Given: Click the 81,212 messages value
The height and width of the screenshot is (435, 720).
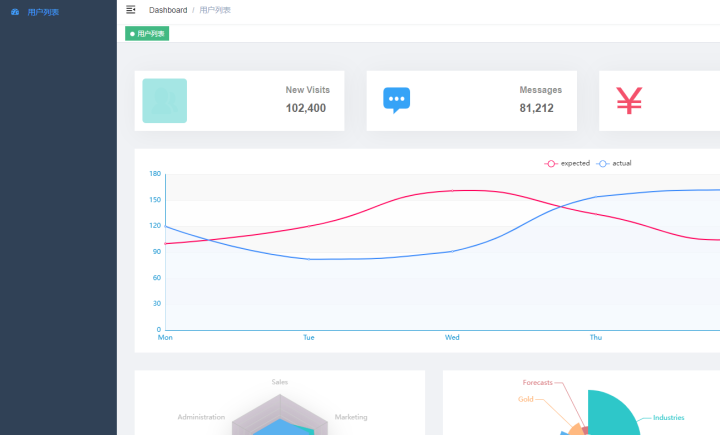Looking at the screenshot, I should click(536, 108).
